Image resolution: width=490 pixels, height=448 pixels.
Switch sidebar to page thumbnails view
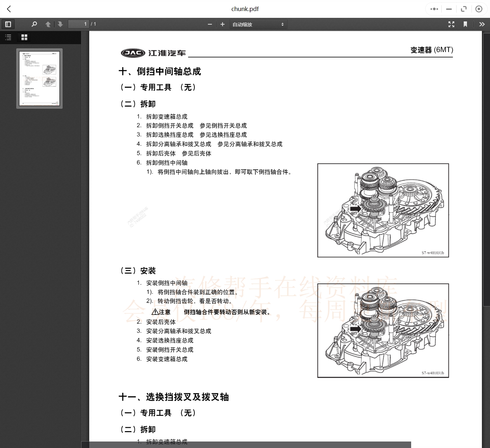click(24, 37)
